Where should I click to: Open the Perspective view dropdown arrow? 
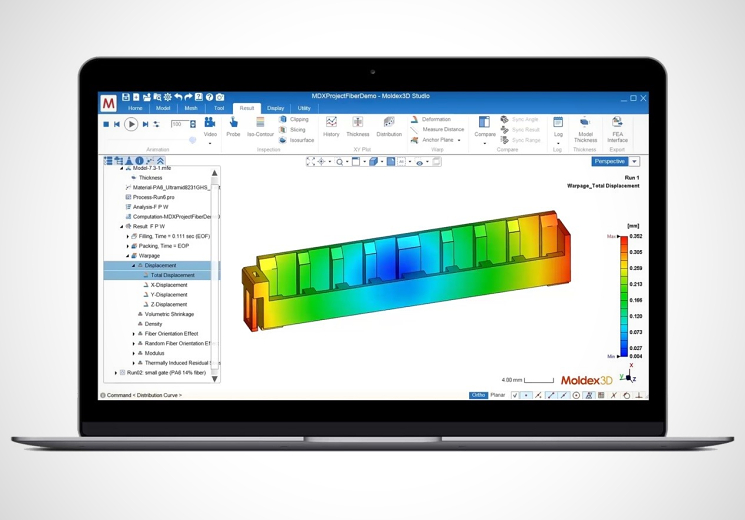pyautogui.click(x=634, y=162)
